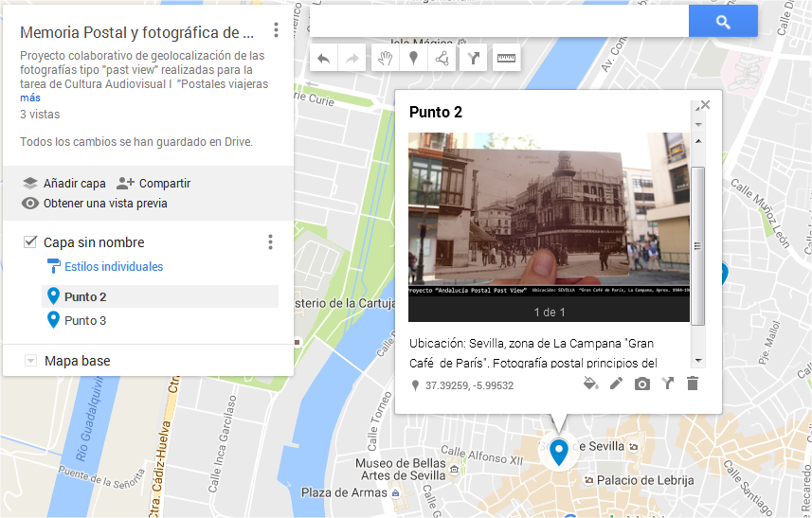812x518 pixels.
Task: Click the '1 de 1' image counter
Action: [x=549, y=313]
